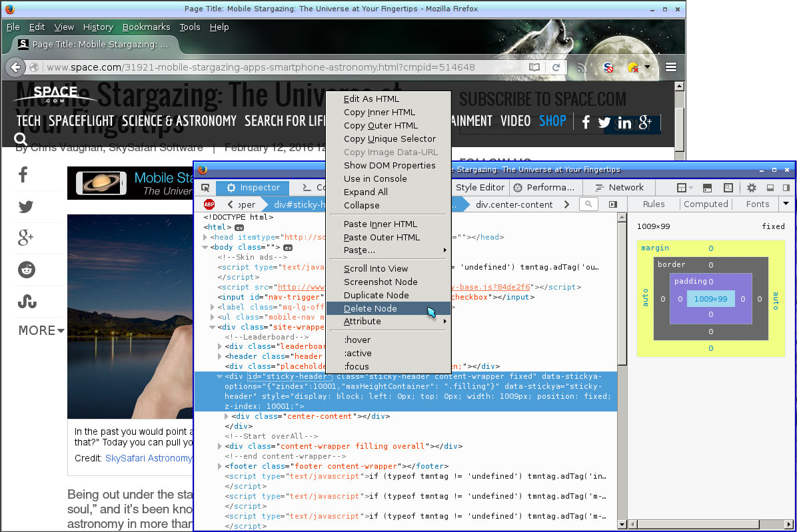The height and width of the screenshot is (532, 797).
Task: Open the sidebar tabs overflow dropdown arrow
Action: point(786,204)
